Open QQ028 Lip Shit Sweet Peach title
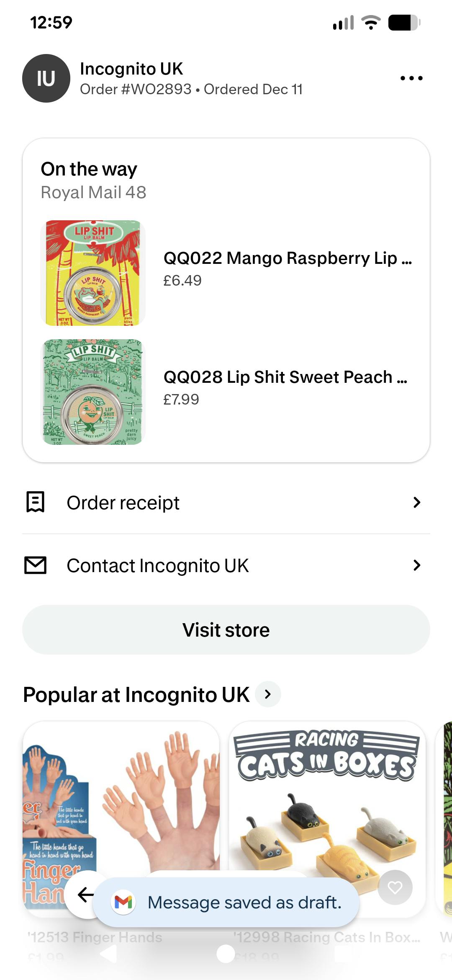 point(285,377)
